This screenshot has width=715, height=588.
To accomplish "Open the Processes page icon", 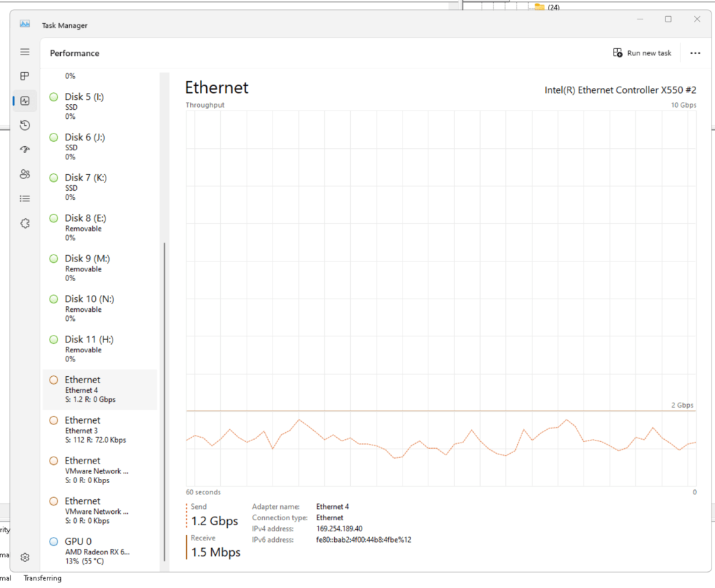I will [x=25, y=76].
